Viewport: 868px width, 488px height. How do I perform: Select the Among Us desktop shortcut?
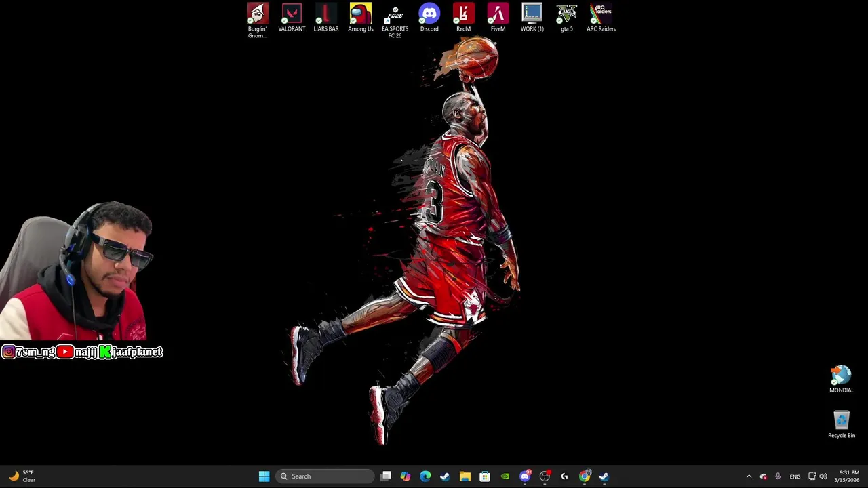pyautogui.click(x=360, y=18)
